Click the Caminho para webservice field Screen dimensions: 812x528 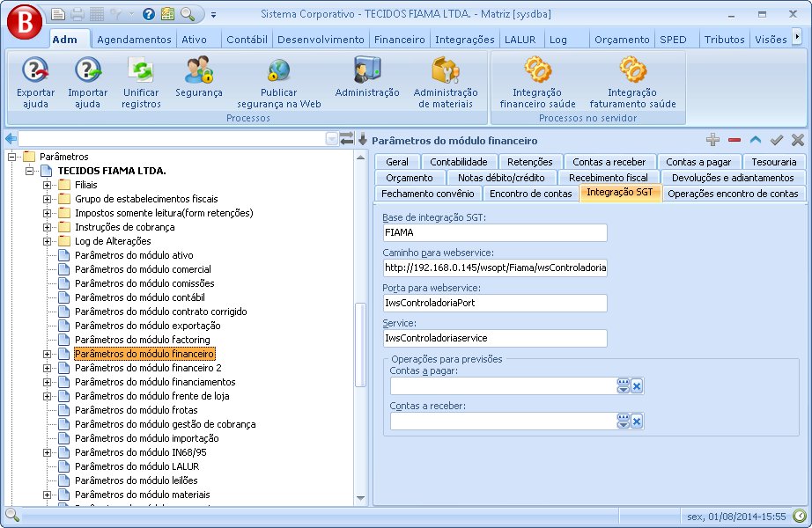(x=495, y=268)
